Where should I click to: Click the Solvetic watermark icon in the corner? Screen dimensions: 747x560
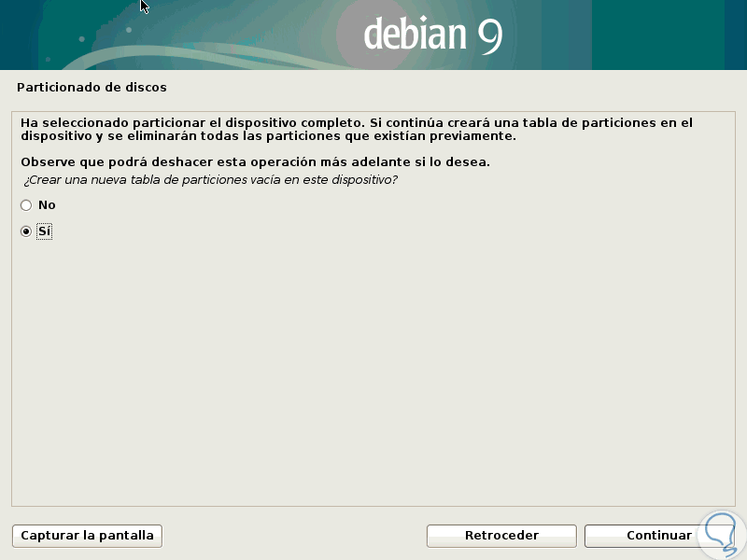[x=721, y=535]
